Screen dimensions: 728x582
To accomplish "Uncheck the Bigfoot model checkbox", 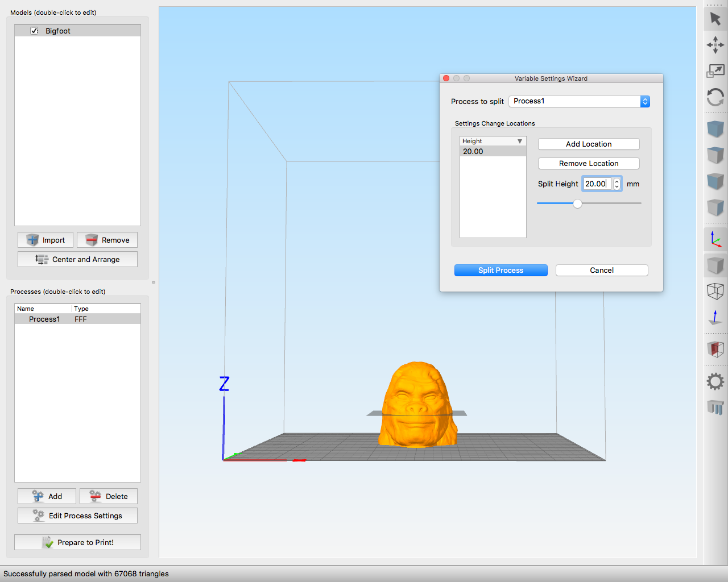I will [x=35, y=31].
